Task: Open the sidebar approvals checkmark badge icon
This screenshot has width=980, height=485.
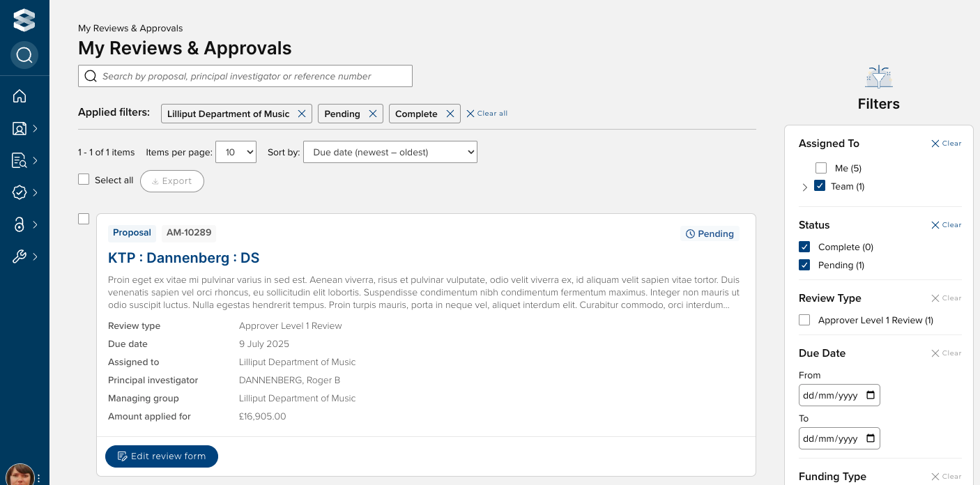Action: click(x=20, y=192)
